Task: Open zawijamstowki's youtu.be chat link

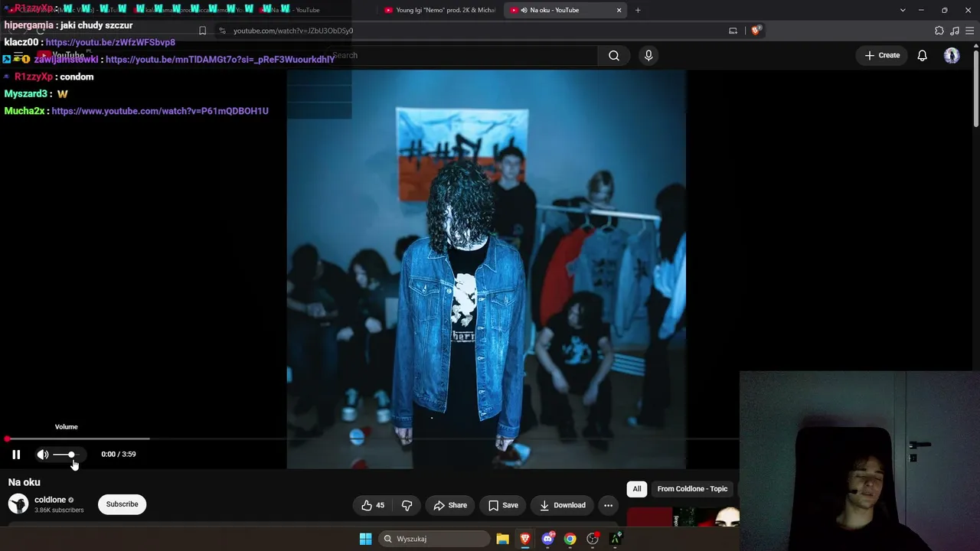Action: point(220,59)
